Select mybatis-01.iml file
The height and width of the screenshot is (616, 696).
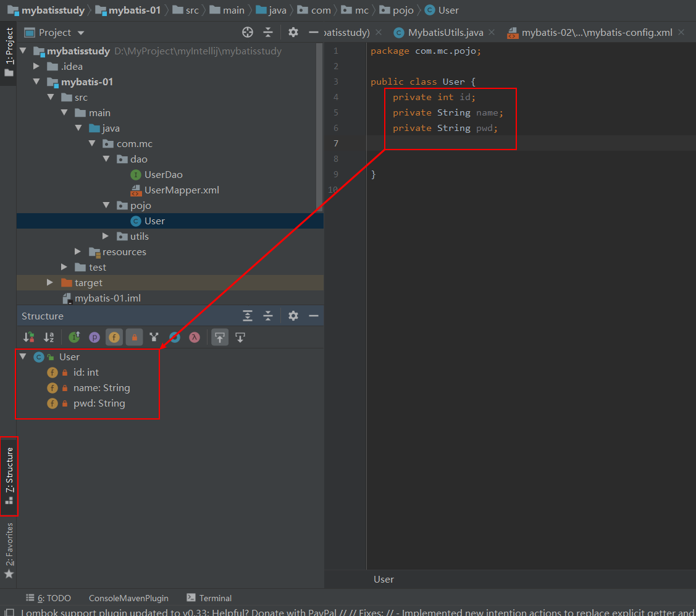[x=102, y=298]
